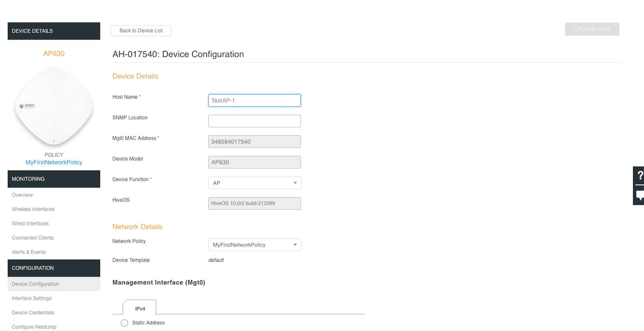Click the MONITORING section header
644x331 pixels.
pyautogui.click(x=54, y=179)
